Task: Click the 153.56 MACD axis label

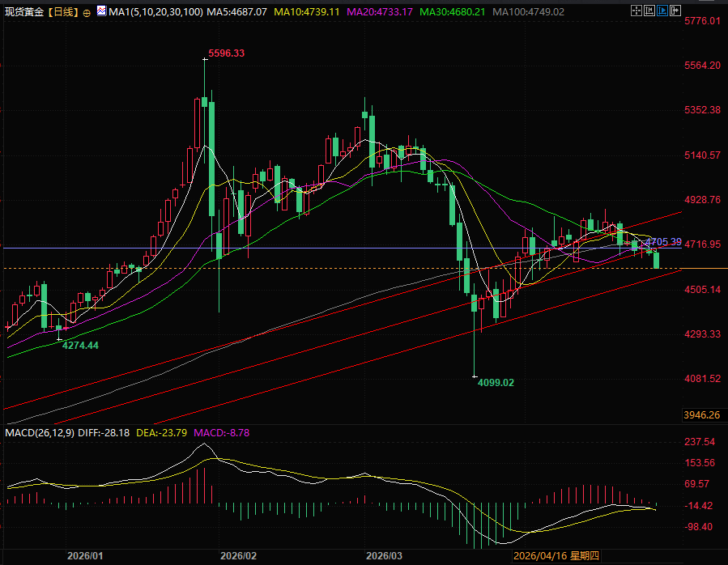Action: 700,463
